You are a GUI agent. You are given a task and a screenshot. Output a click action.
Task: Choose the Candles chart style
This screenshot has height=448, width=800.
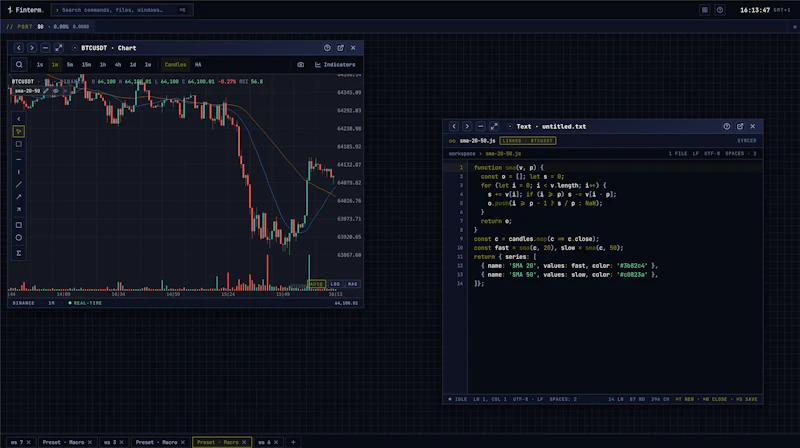click(x=175, y=65)
